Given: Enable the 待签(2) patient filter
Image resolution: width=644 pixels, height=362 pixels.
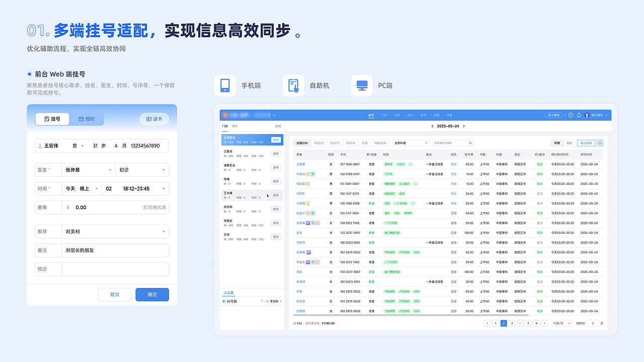Looking at the screenshot, I should click(319, 143).
